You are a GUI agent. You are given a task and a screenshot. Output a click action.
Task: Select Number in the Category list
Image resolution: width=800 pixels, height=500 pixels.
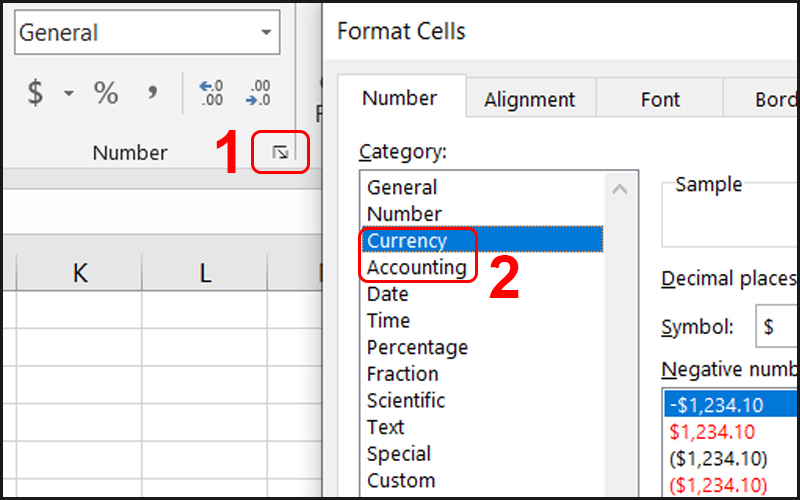[482, 214]
